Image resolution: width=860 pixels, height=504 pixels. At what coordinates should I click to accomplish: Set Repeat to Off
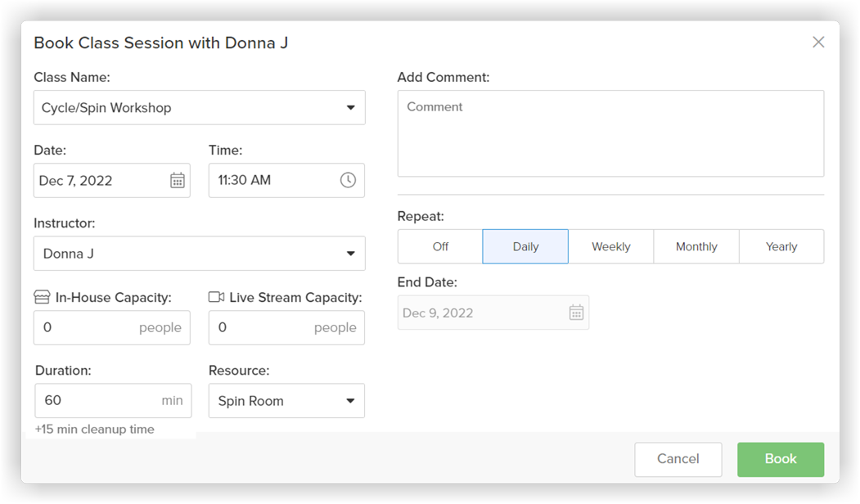coord(440,247)
